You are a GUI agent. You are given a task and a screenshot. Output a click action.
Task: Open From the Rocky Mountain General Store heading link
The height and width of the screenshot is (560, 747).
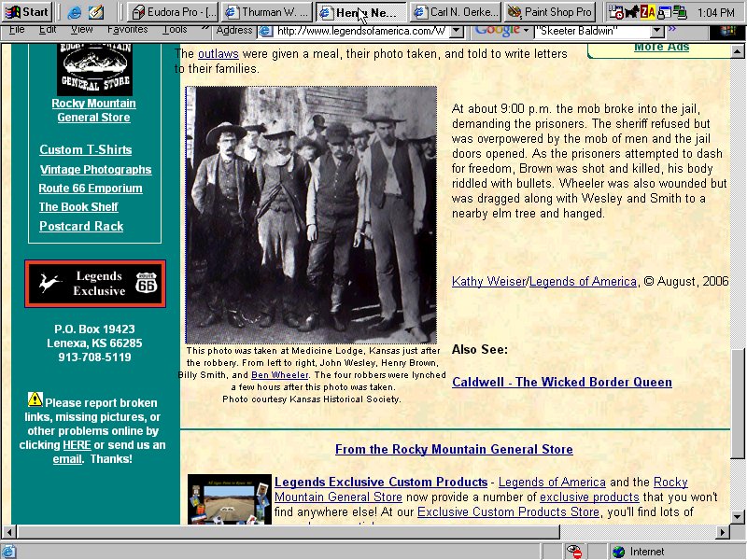pos(454,450)
